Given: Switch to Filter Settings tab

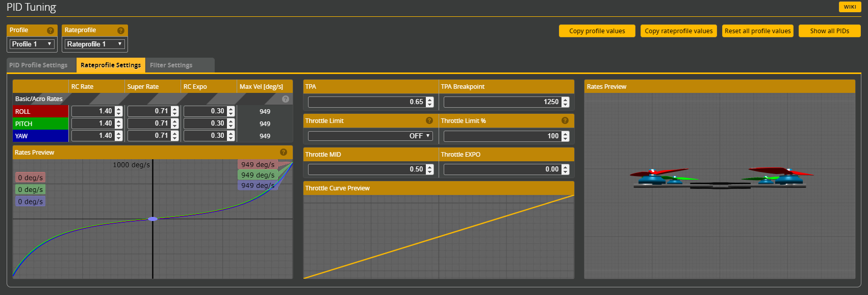Looking at the screenshot, I should pos(171,65).
